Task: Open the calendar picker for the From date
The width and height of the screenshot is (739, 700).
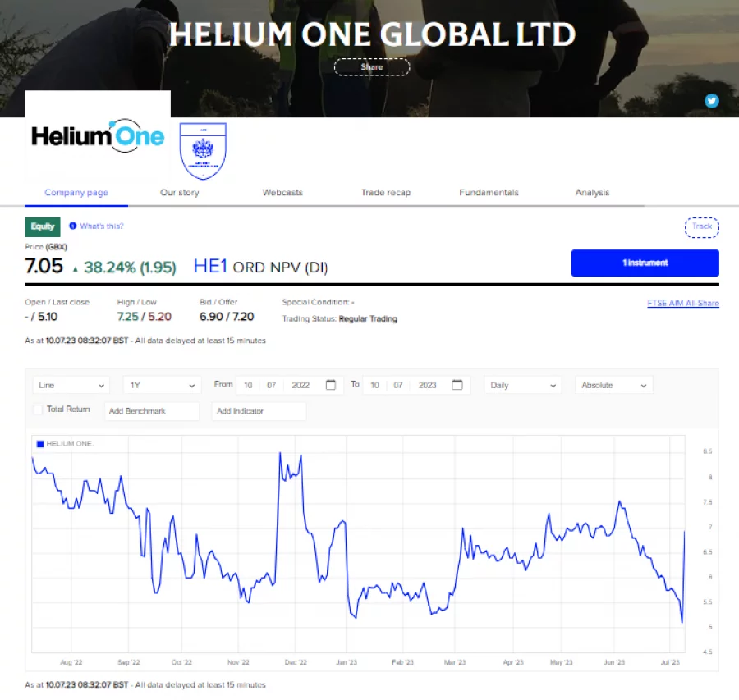Action: pyautogui.click(x=330, y=385)
